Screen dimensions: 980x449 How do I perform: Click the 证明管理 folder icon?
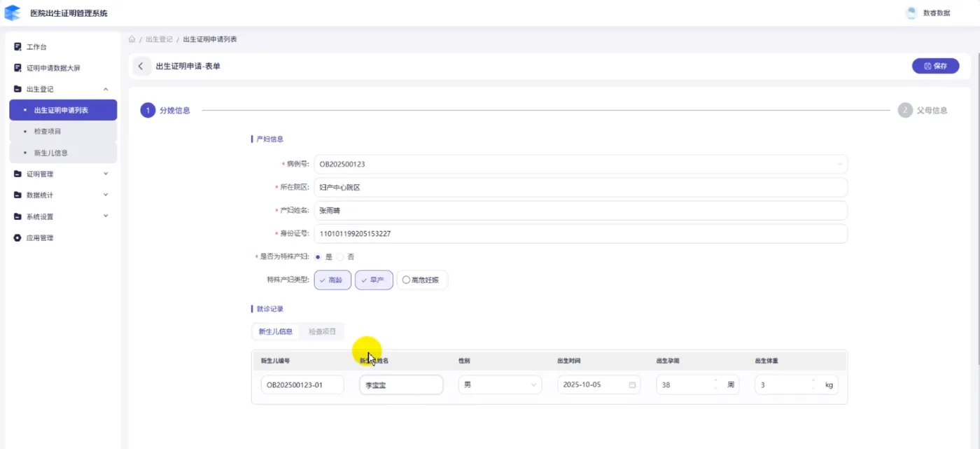18,174
